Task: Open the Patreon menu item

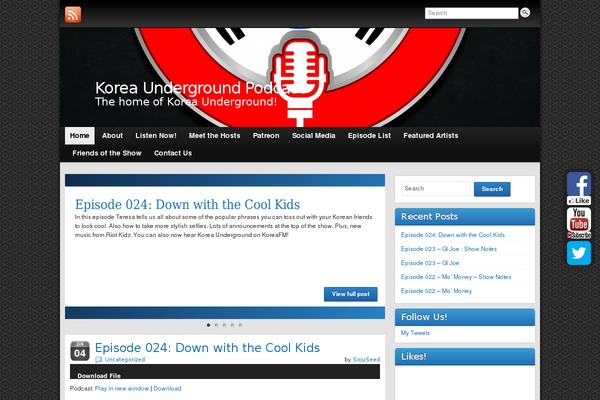Action: coord(266,136)
